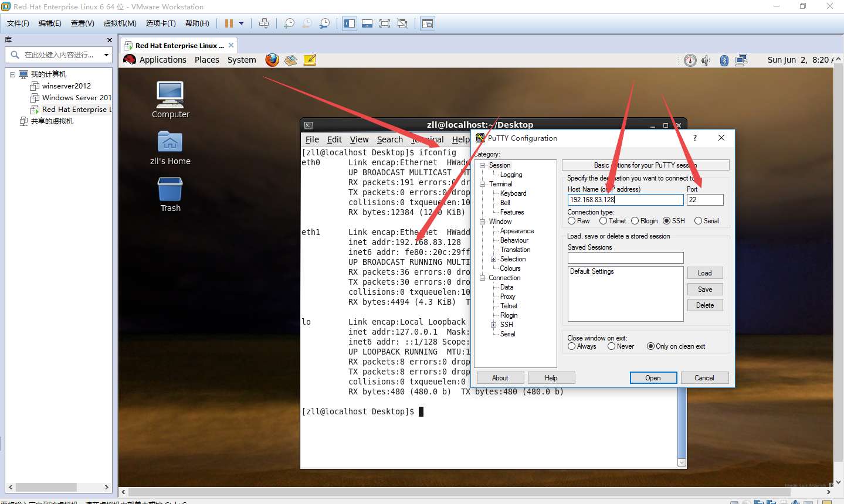
Task: Click the power gauge icon in GNOME tray
Action: [690, 60]
